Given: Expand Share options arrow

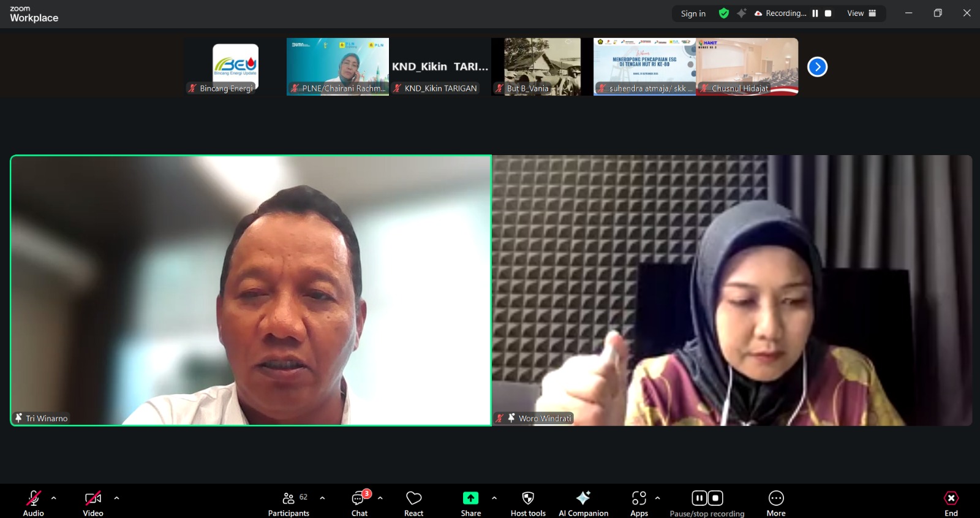Looking at the screenshot, I should pyautogui.click(x=494, y=498).
